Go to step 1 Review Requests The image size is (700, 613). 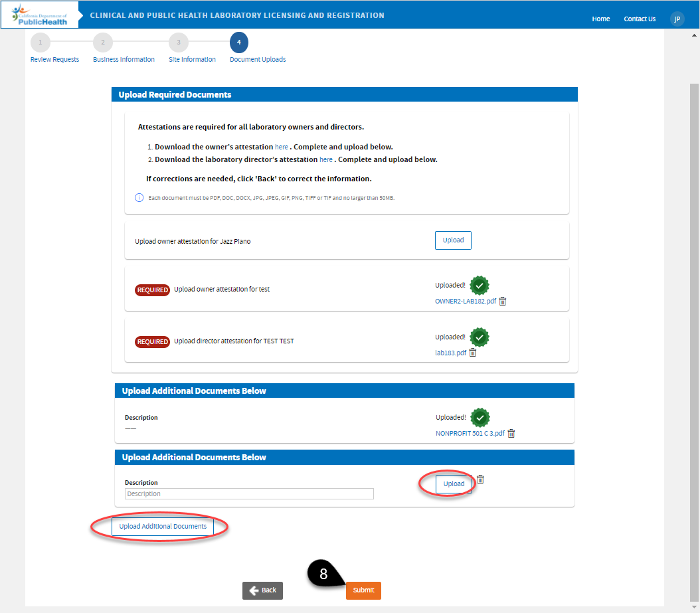pyautogui.click(x=40, y=43)
